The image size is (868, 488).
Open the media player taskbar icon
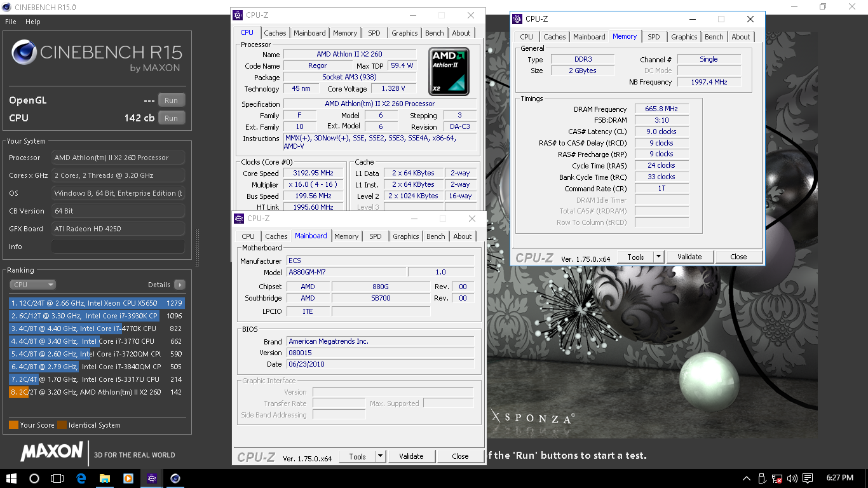click(x=128, y=478)
